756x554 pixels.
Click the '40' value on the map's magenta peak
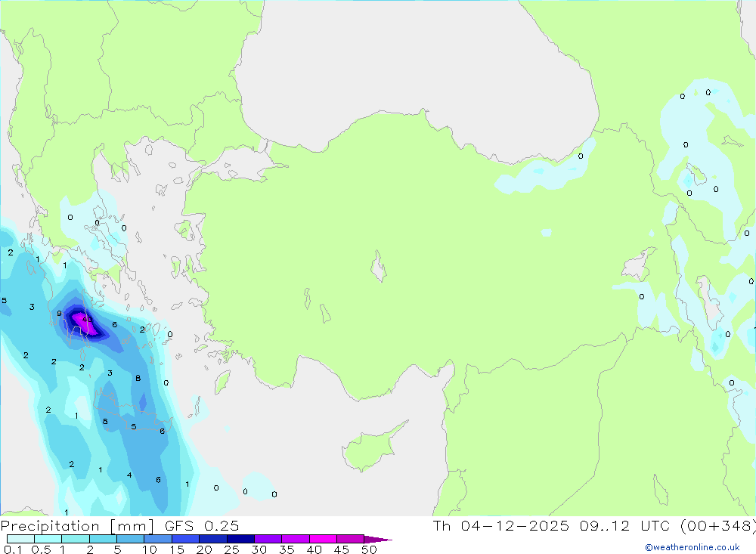pos(87,319)
